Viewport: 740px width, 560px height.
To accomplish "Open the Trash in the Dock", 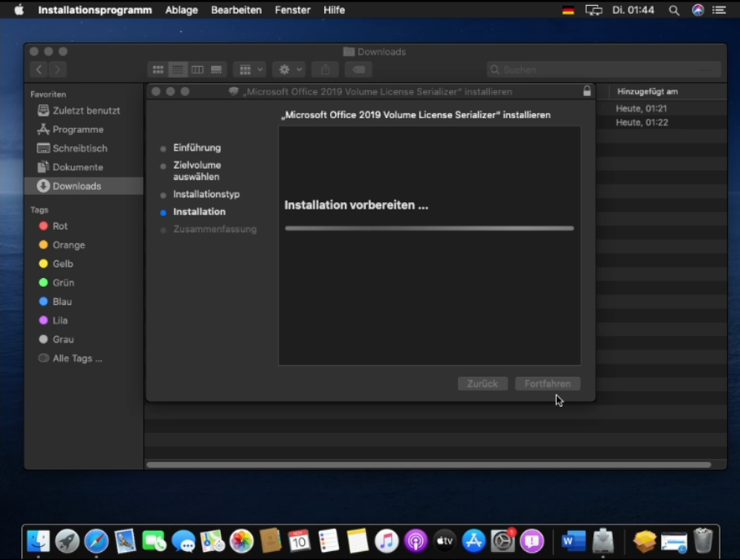I will pos(703,540).
